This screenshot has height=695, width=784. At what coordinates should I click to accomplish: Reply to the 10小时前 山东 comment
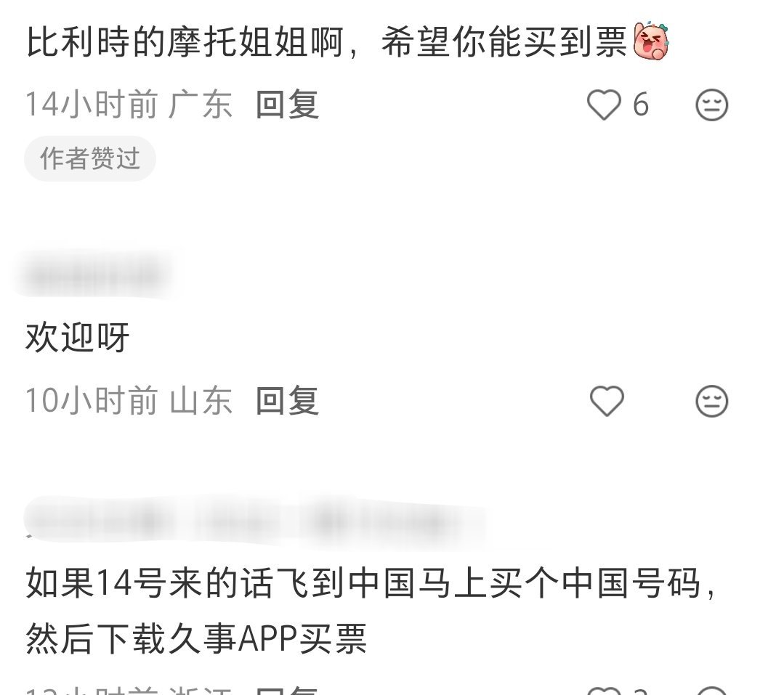point(287,401)
